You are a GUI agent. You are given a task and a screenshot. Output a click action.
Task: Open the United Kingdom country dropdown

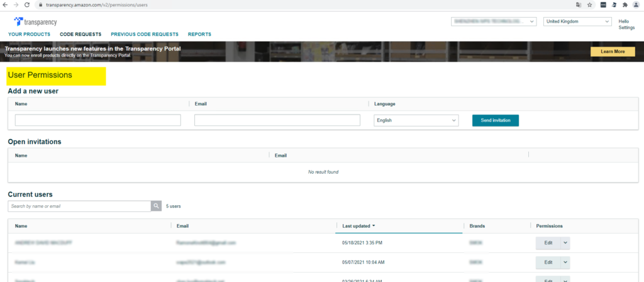tap(577, 21)
